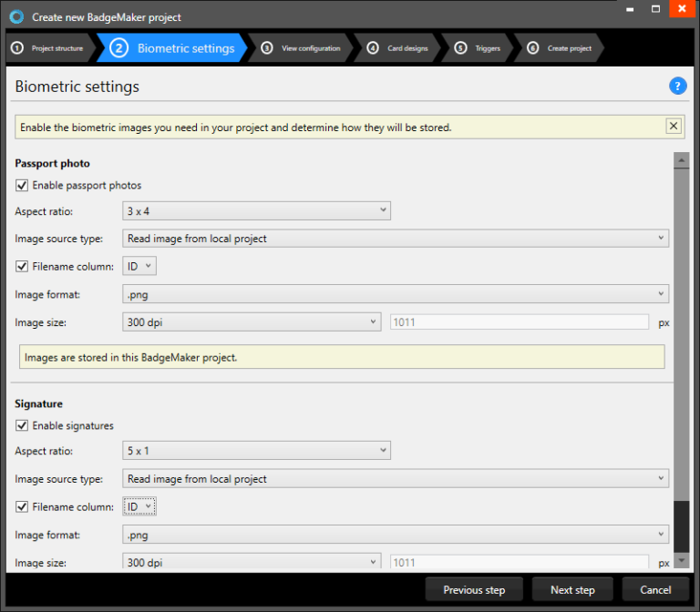Open the 3 x 4 aspect ratio dropdown

click(x=256, y=211)
